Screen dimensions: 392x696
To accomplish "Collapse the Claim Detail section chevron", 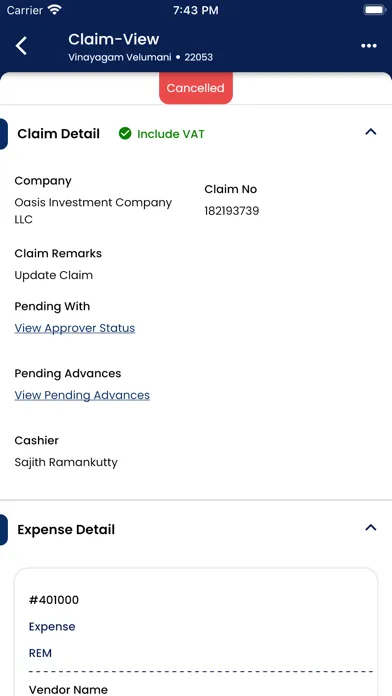I will tap(371, 132).
